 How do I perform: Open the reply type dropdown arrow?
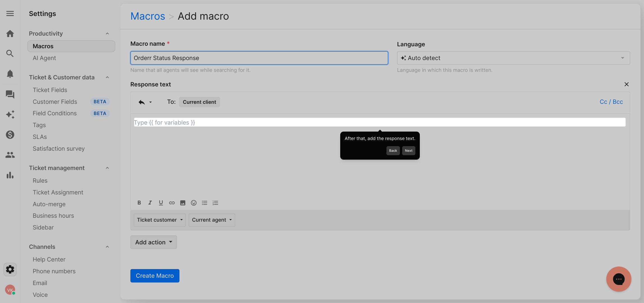coord(150,102)
